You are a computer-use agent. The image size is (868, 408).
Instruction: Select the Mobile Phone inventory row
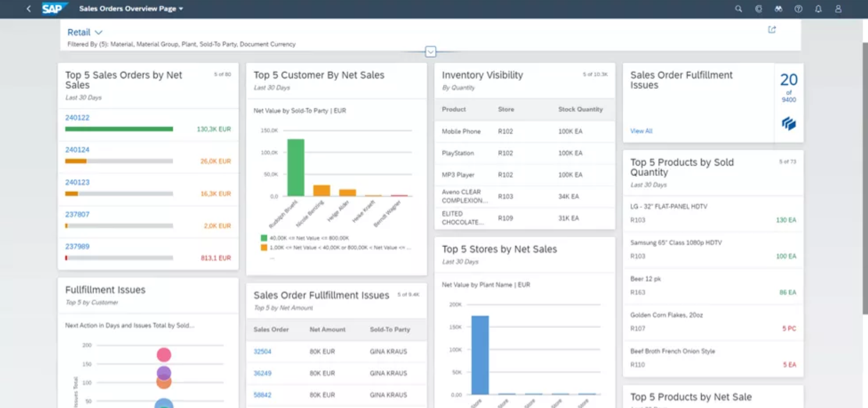525,131
